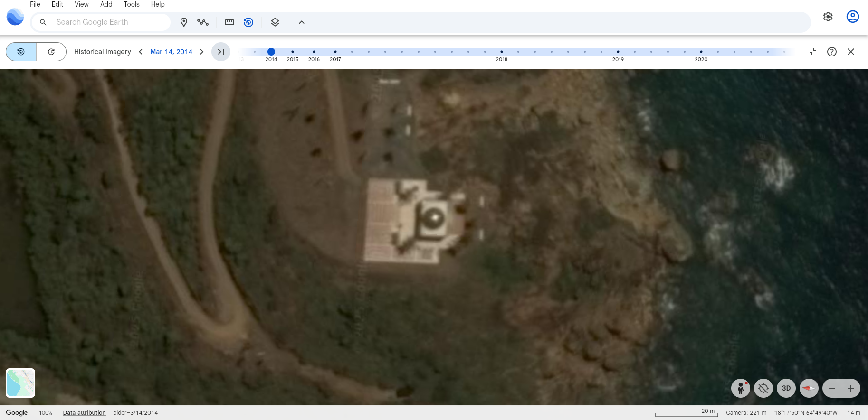Screen dimensions: 868x420
Task: Open the Tools menu
Action: (x=132, y=4)
